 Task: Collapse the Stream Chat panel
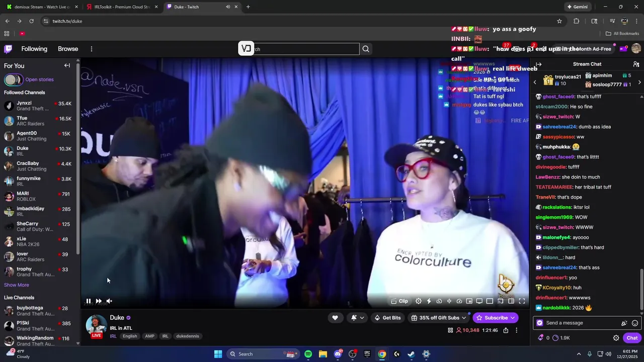point(538,64)
